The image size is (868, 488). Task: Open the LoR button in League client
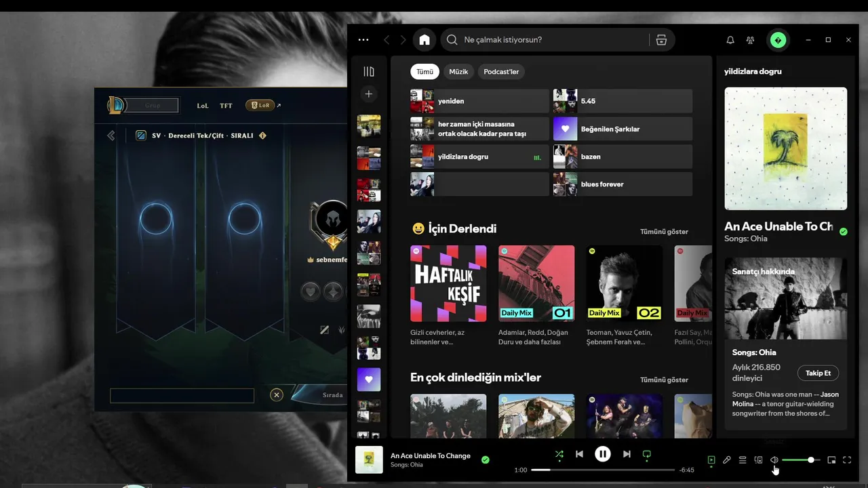[260, 105]
